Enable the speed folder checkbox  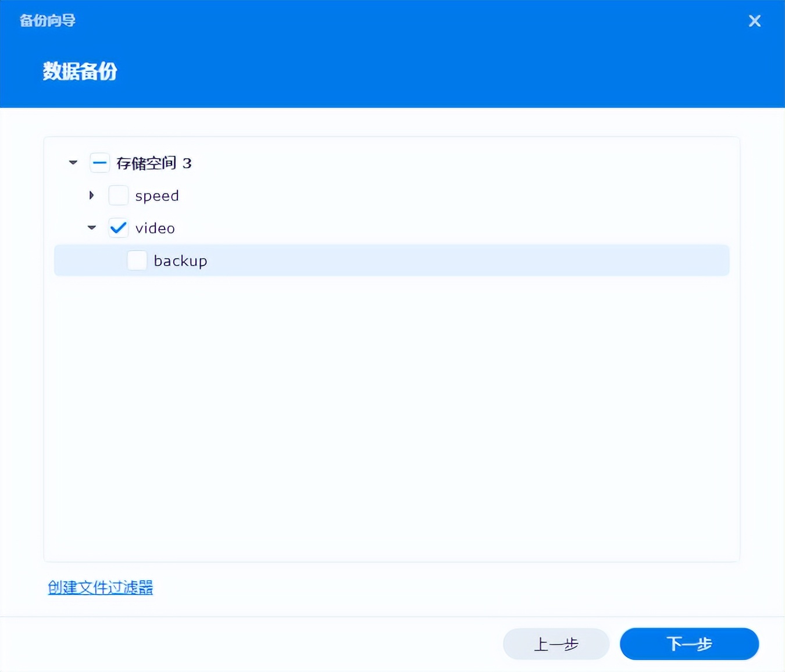pyautogui.click(x=118, y=195)
